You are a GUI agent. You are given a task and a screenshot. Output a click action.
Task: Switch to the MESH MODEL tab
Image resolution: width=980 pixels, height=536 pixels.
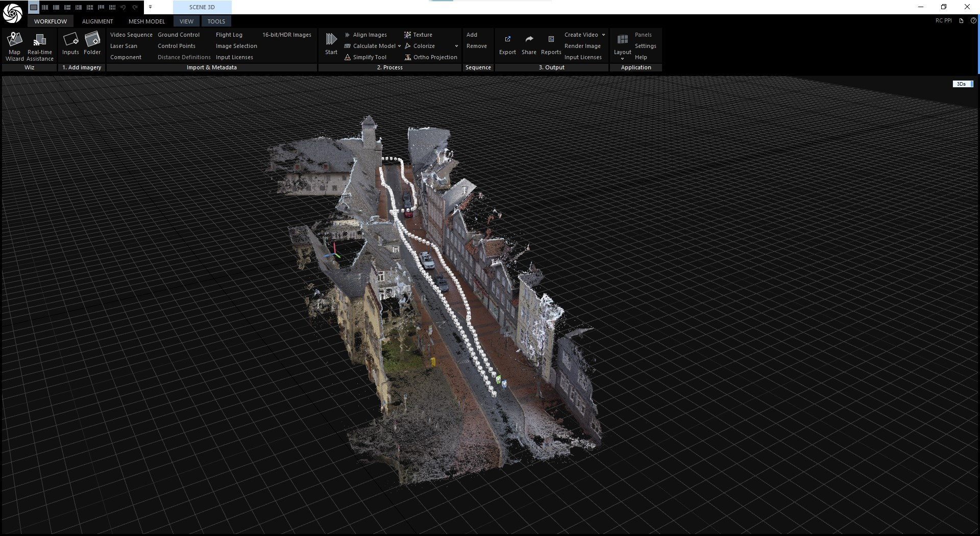tap(146, 21)
